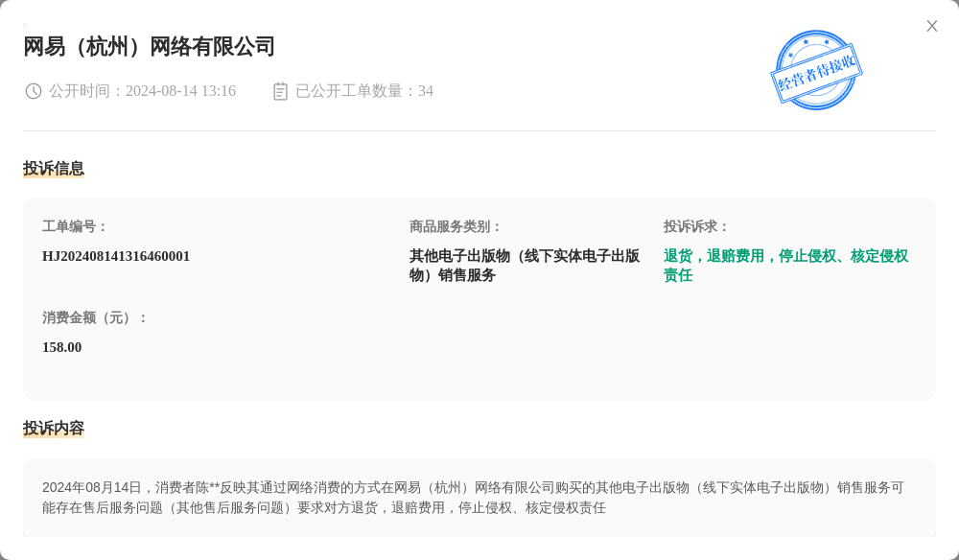Click the 商品服务类别 field label

coord(456,227)
